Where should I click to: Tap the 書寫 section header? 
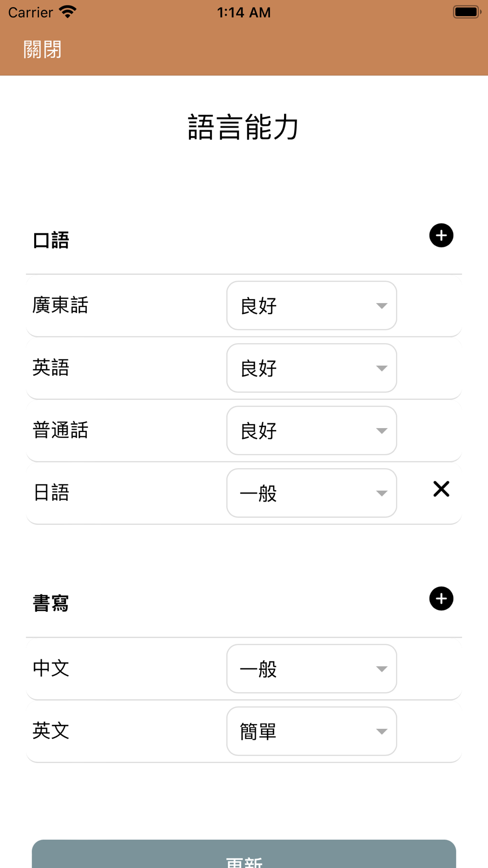pyautogui.click(x=51, y=603)
